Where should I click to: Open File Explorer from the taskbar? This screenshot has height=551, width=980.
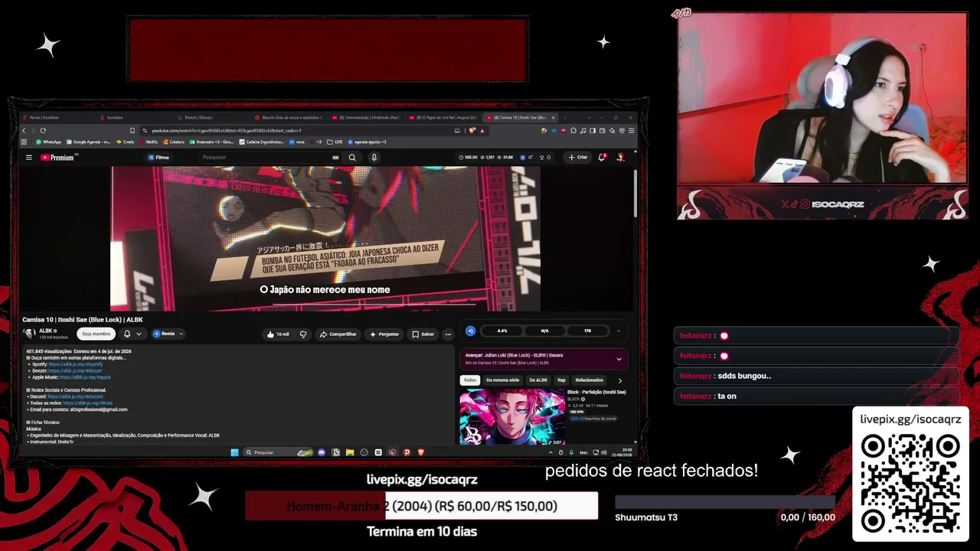(350, 452)
